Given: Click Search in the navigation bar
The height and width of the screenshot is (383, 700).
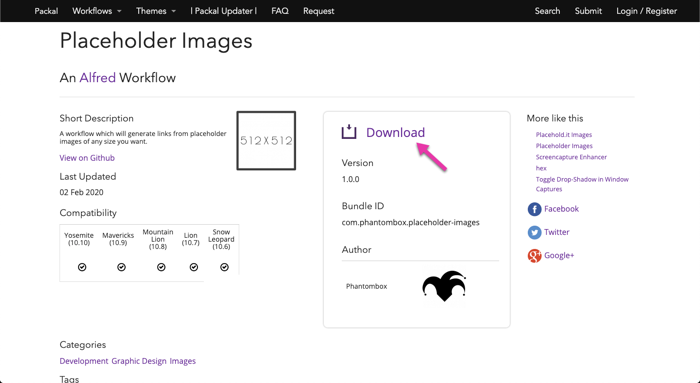Looking at the screenshot, I should click(547, 11).
